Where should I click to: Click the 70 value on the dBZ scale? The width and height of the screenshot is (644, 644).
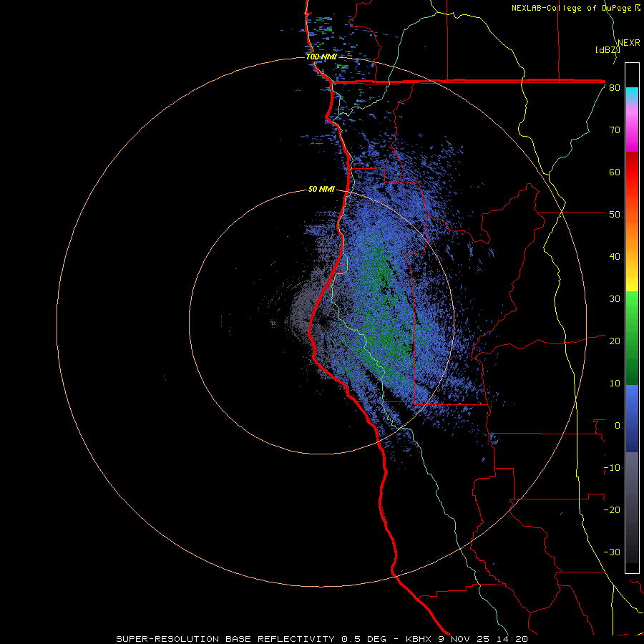615,130
